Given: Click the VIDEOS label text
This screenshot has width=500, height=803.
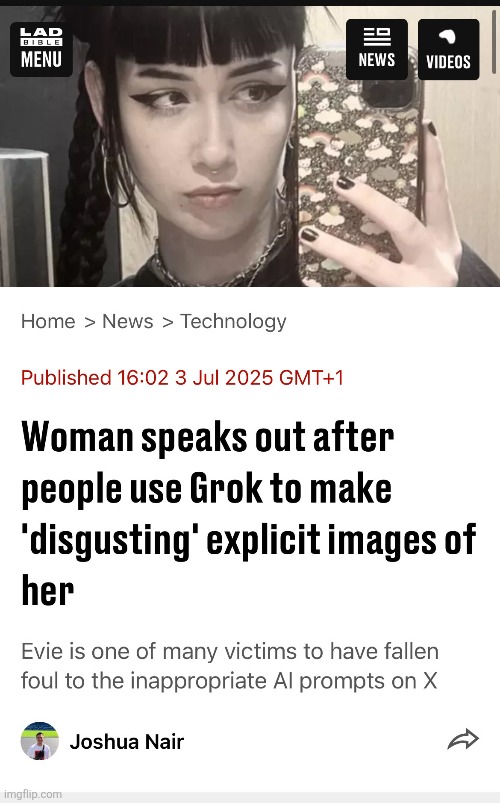Looking at the screenshot, I should coord(448,62).
